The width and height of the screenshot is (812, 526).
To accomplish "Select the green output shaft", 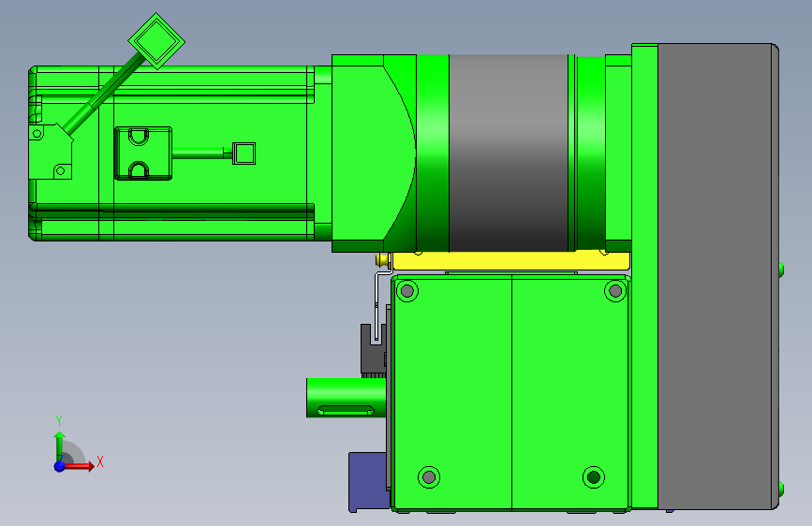I will [346, 398].
